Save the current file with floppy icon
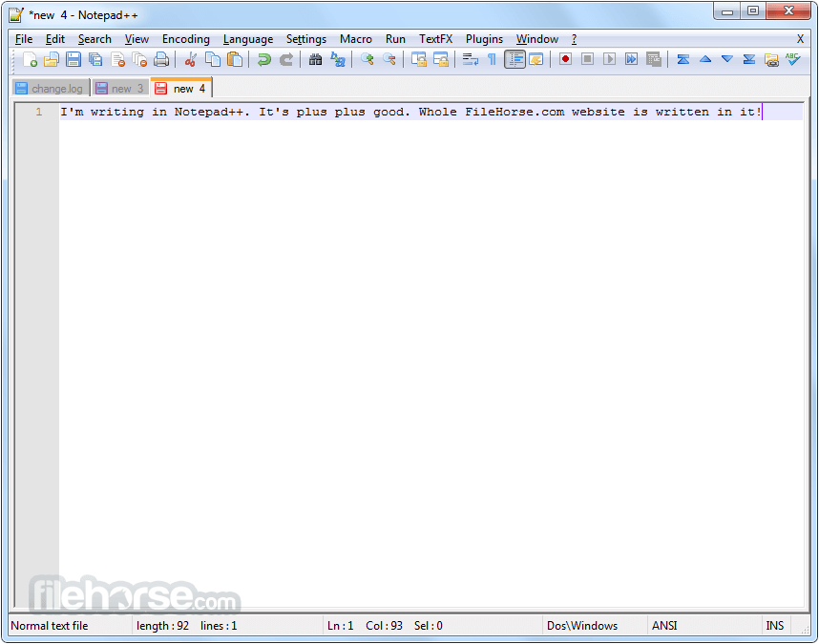819x644 pixels. (x=73, y=59)
